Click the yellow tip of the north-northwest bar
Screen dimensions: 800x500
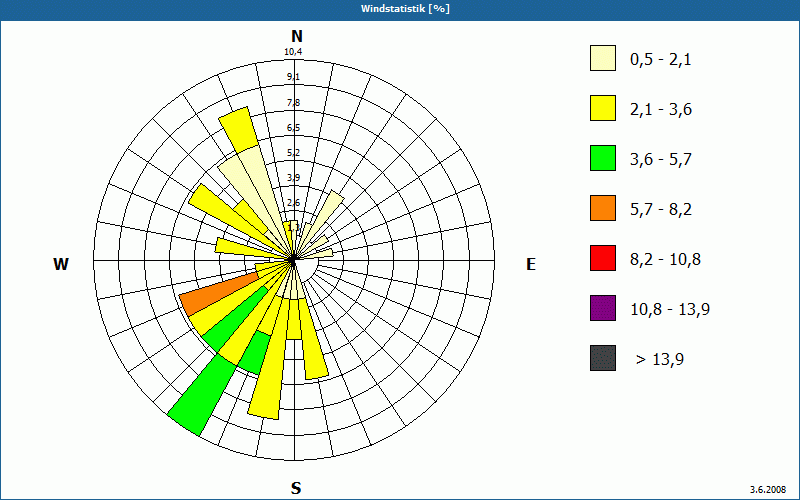point(239,130)
